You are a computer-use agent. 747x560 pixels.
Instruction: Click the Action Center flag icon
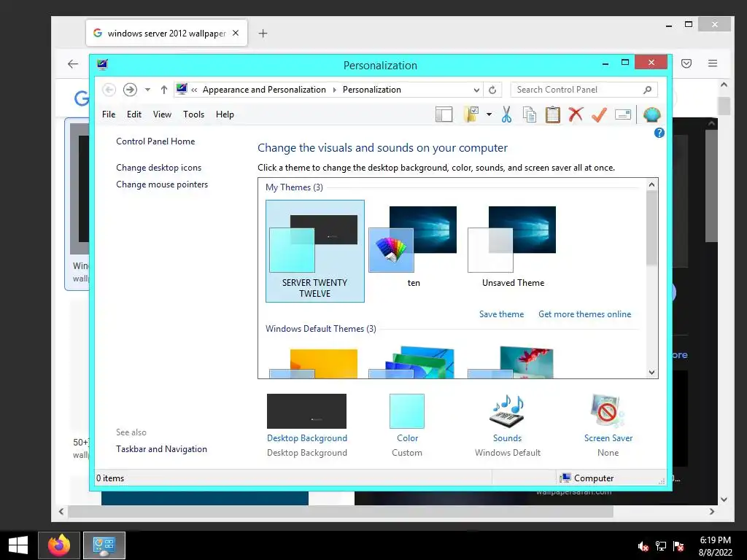click(x=678, y=546)
